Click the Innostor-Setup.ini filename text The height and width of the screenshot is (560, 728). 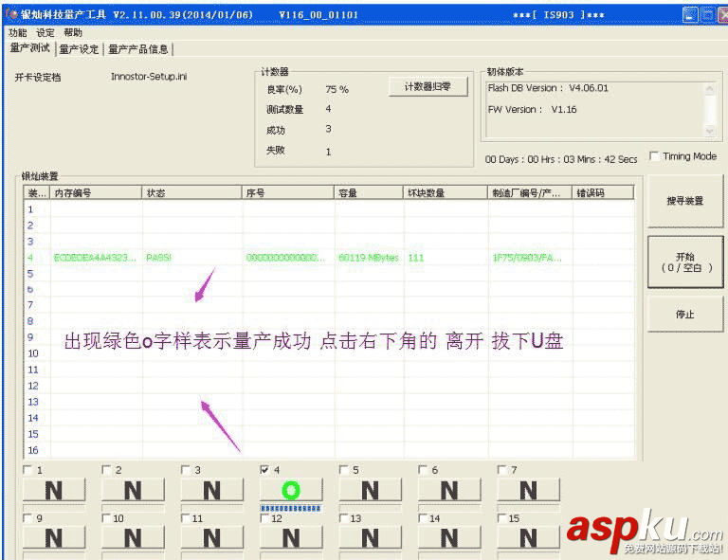149,77
